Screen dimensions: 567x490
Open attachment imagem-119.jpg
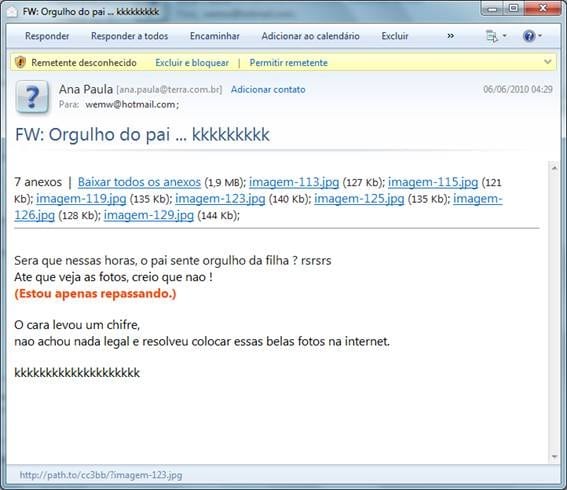pos(81,199)
